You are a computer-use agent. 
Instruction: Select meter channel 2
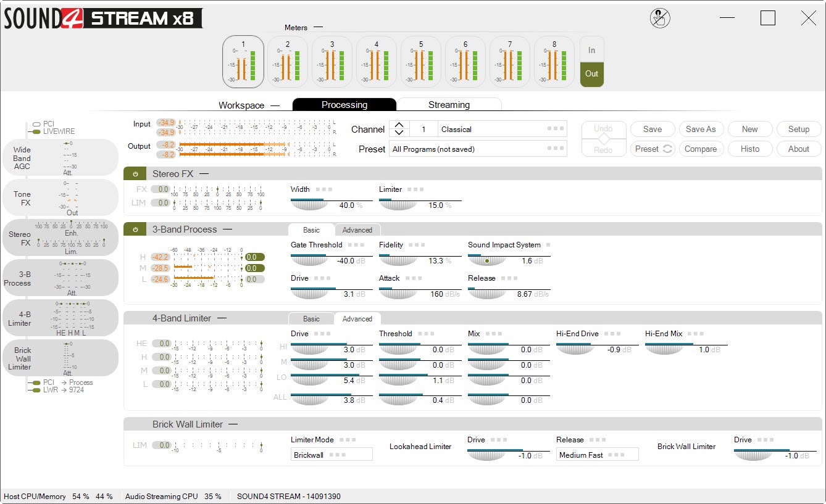[x=288, y=62]
